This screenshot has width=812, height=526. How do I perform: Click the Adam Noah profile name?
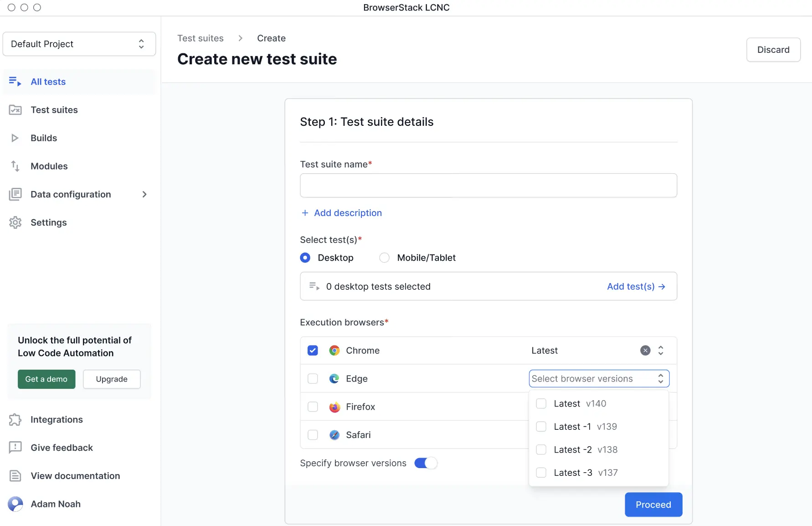[56, 504]
